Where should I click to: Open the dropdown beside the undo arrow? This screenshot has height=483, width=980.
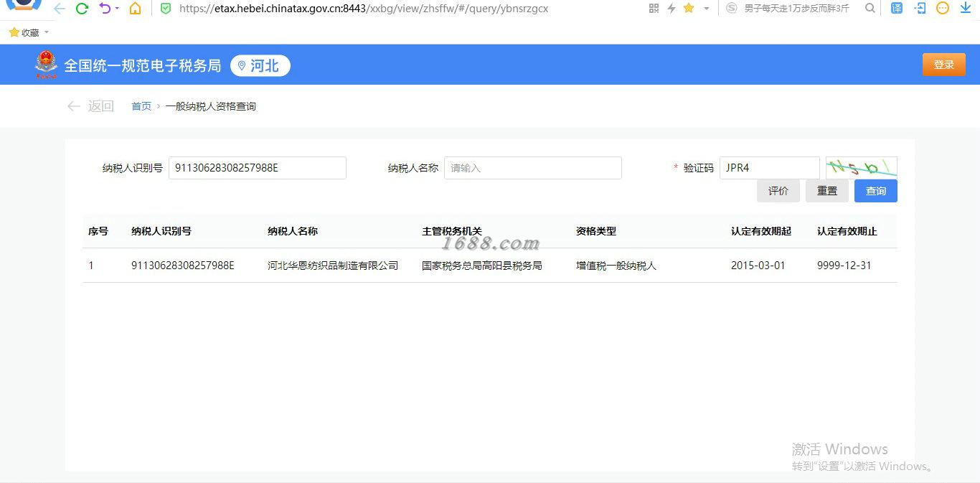(x=117, y=9)
